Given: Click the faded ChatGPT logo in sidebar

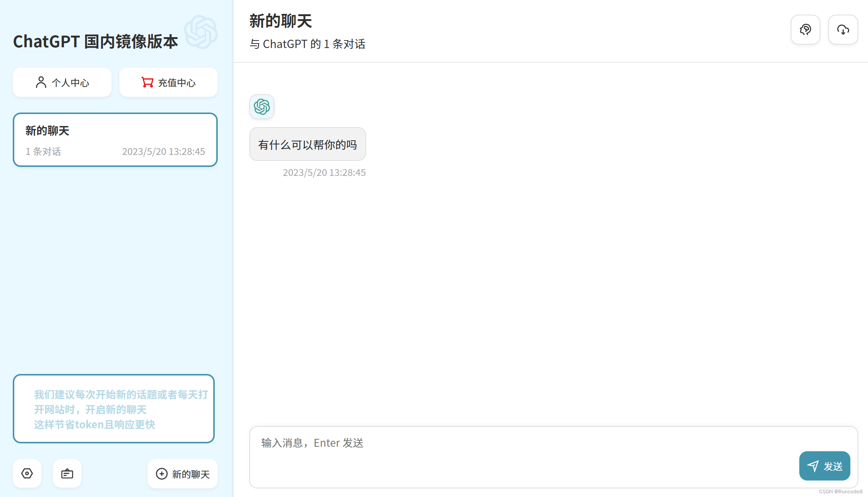Looking at the screenshot, I should click(x=200, y=32).
